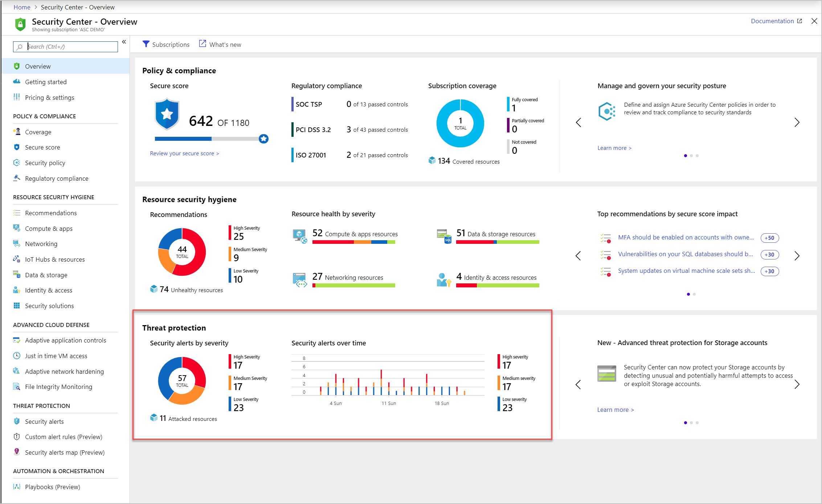This screenshot has height=504, width=822.
Task: Focus the Search (Ctrl+/) field
Action: 65,46
